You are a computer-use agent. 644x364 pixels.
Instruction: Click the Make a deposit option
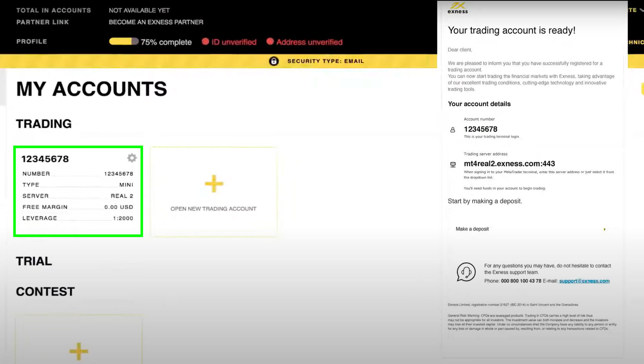pos(472,229)
